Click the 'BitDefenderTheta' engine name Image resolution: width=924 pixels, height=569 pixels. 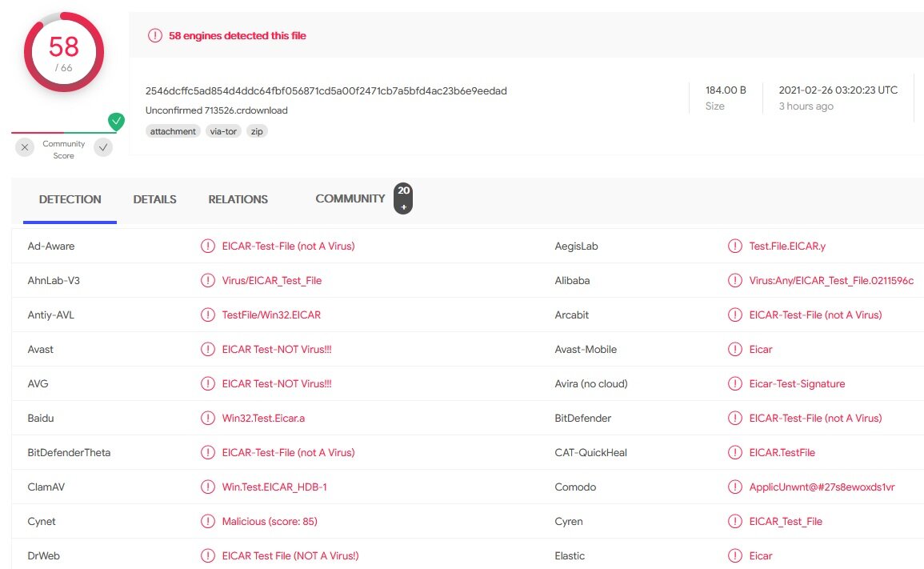[x=69, y=452]
